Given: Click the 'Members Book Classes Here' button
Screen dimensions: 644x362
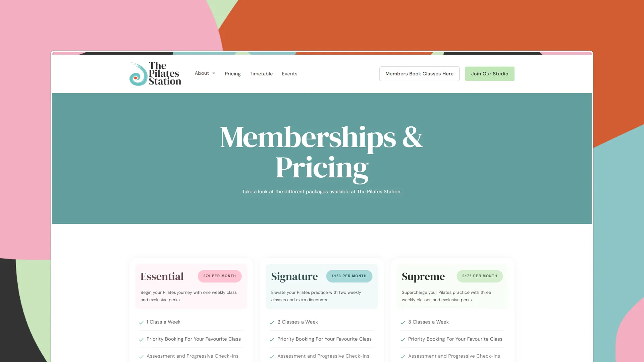Looking at the screenshot, I should 419,73.
